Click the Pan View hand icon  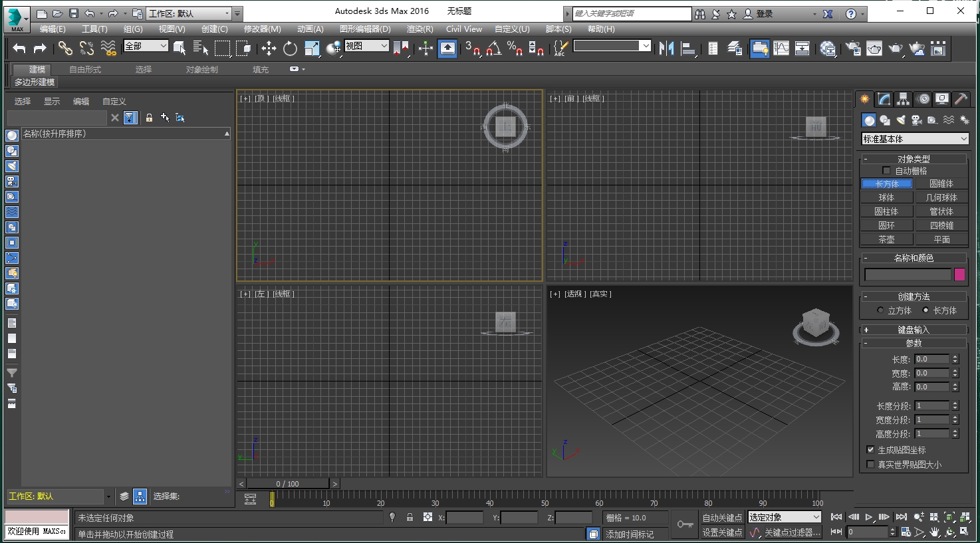(935, 532)
